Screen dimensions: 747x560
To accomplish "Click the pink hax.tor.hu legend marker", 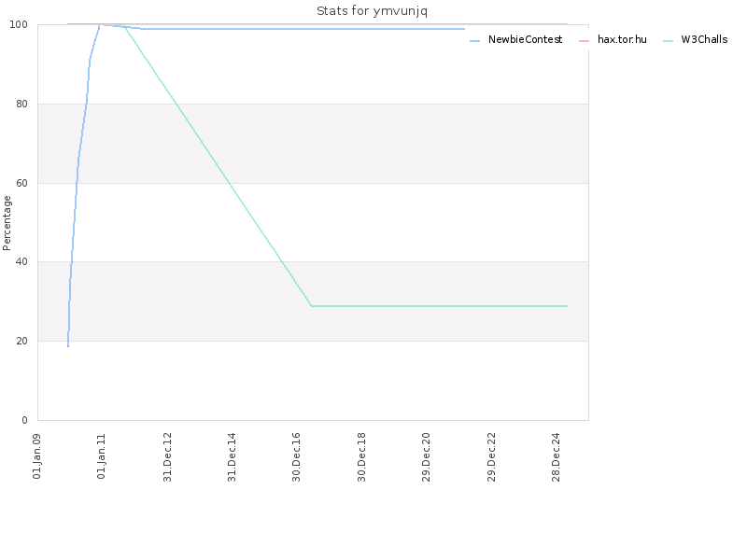I will click(585, 41).
